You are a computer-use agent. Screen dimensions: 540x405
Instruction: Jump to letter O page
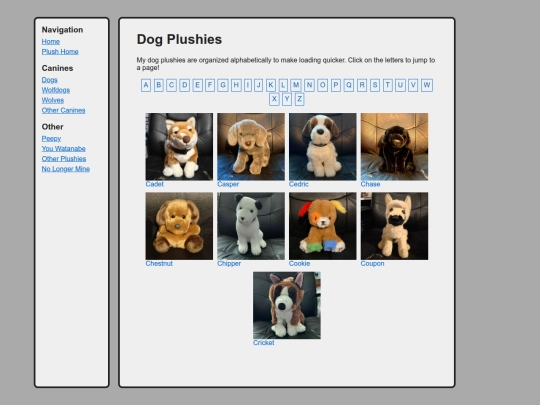pyautogui.click(x=322, y=85)
